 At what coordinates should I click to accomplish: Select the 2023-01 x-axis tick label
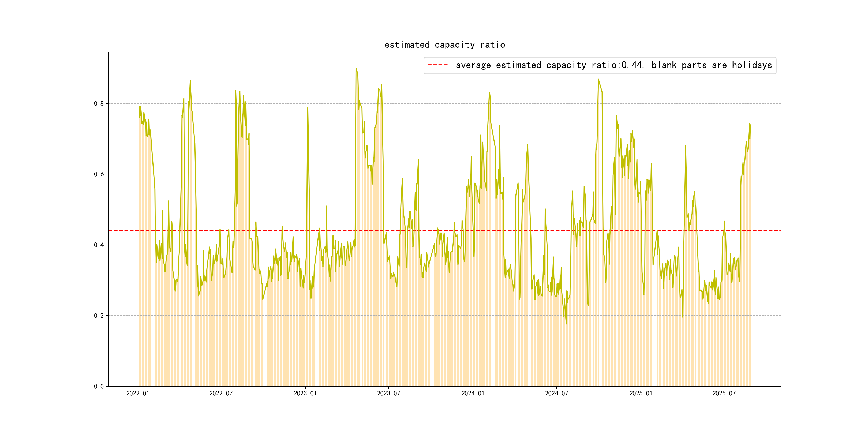click(305, 393)
